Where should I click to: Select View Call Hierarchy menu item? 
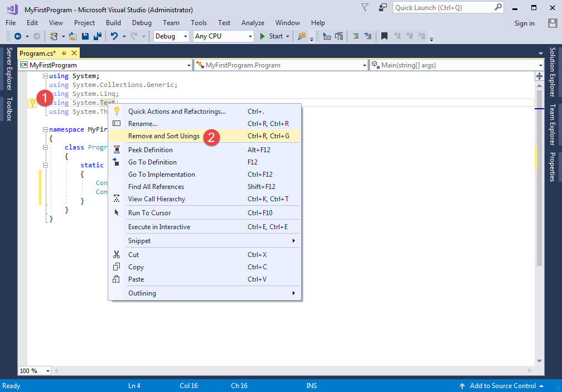[204, 199]
